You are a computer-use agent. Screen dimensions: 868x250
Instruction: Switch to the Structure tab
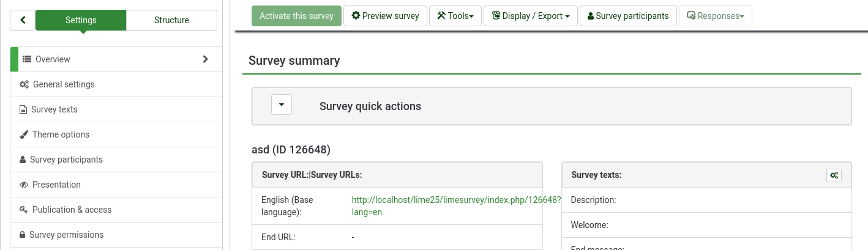coord(171,20)
